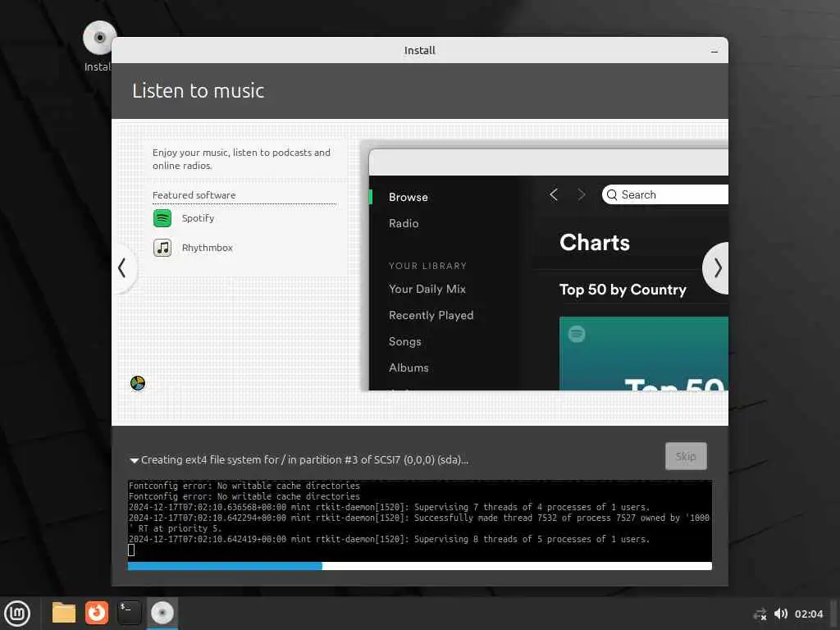Click the Featured software heading

pyautogui.click(x=194, y=195)
